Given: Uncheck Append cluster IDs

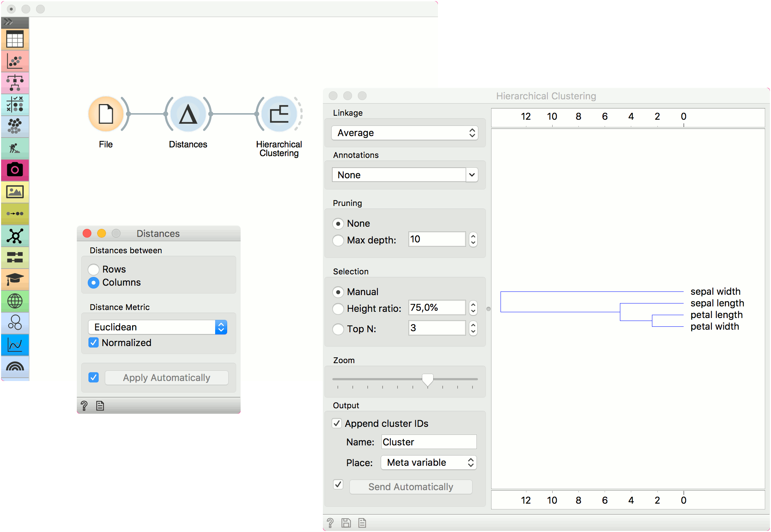Looking at the screenshot, I should (337, 423).
